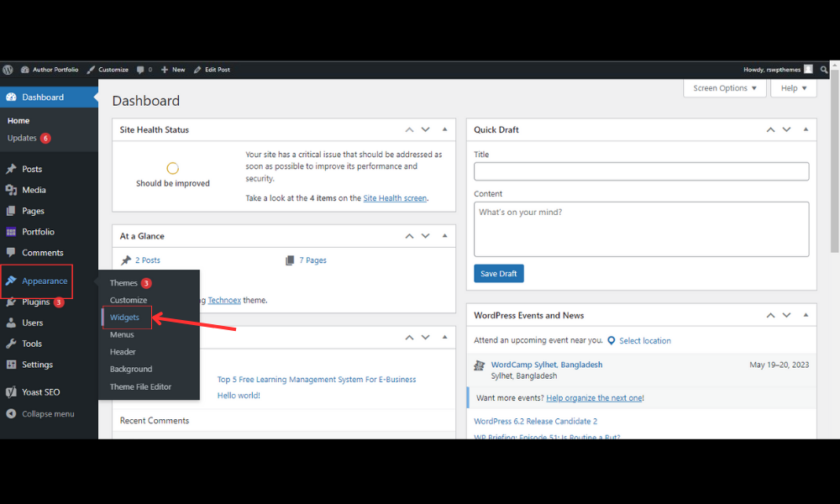Click the search magnifier icon
This screenshot has height=504, width=840.
824,70
